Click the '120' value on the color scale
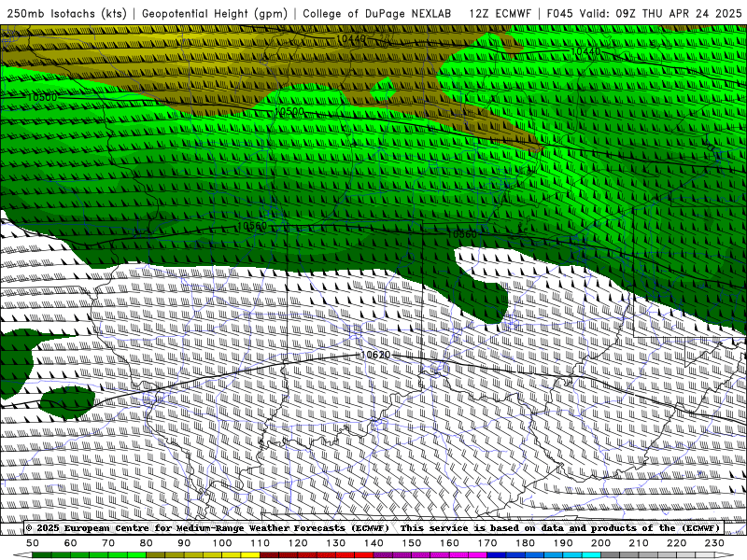Screen dimensions: 747x560 click(x=298, y=543)
